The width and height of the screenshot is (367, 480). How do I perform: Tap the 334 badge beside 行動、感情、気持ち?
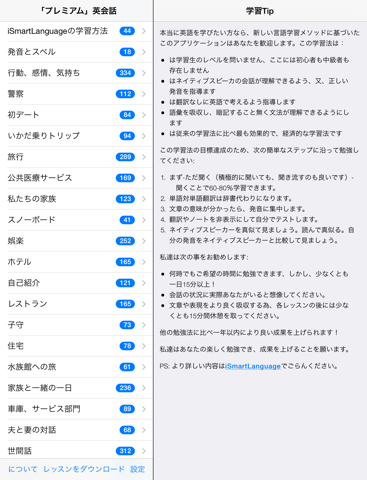pos(125,73)
